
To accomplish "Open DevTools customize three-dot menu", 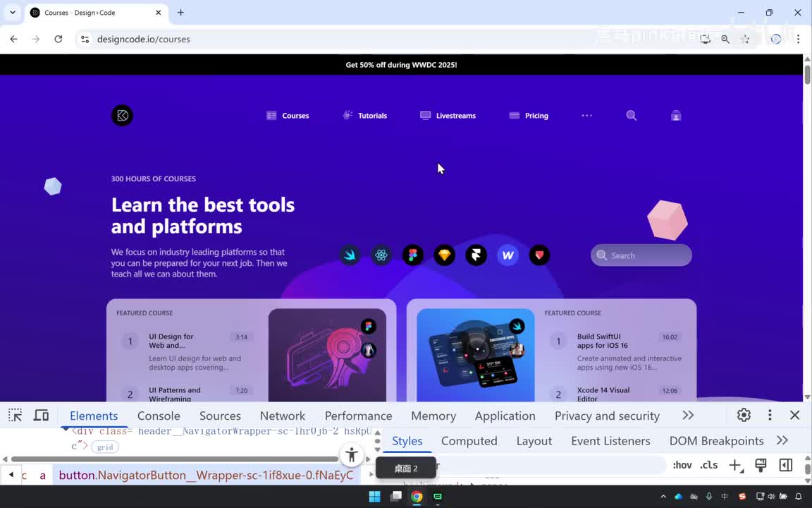I will 770,415.
